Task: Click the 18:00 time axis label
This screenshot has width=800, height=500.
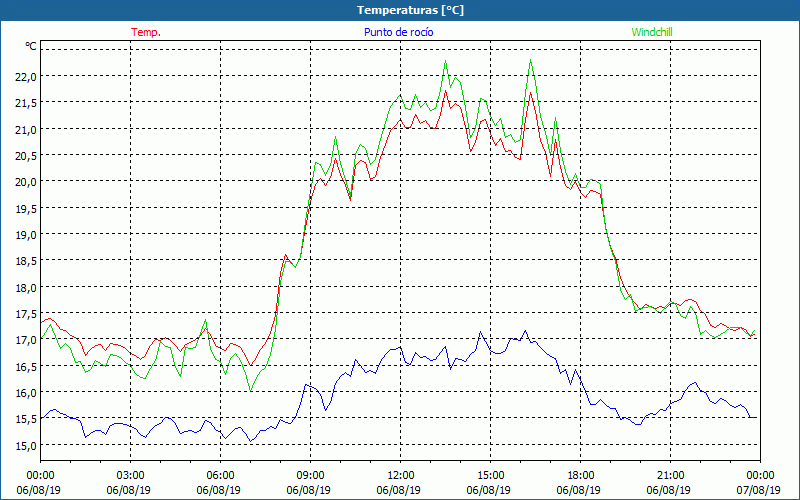Action: [x=581, y=476]
